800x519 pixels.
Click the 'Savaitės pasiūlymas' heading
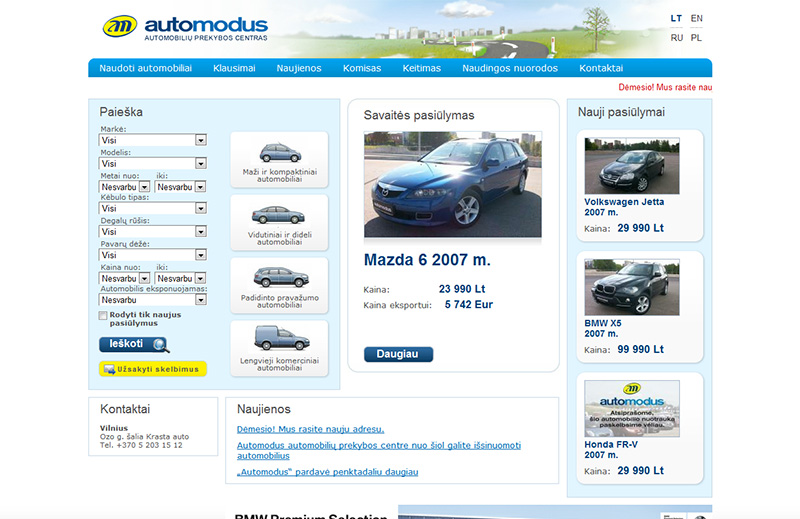click(x=419, y=115)
